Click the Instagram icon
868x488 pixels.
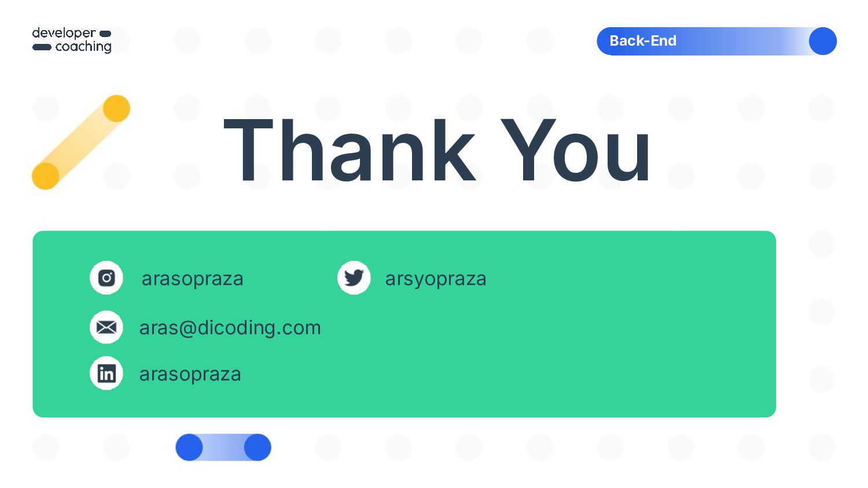[106, 278]
